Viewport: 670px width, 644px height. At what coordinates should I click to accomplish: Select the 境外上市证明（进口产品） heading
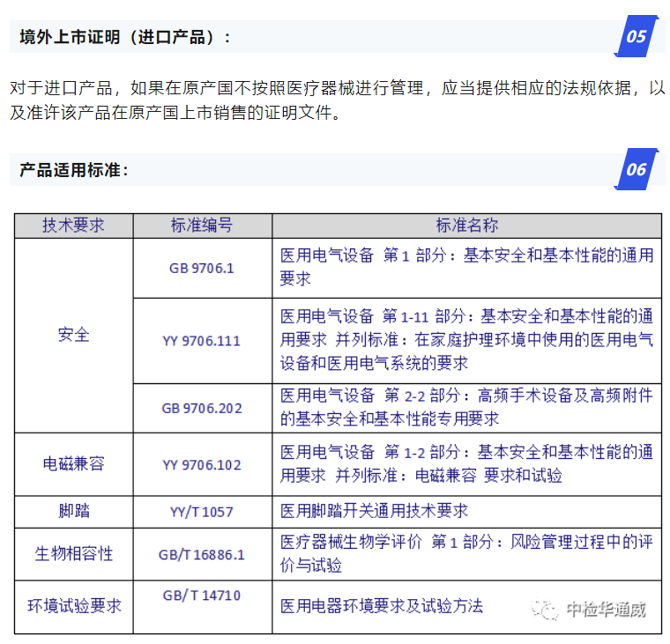coord(125,37)
